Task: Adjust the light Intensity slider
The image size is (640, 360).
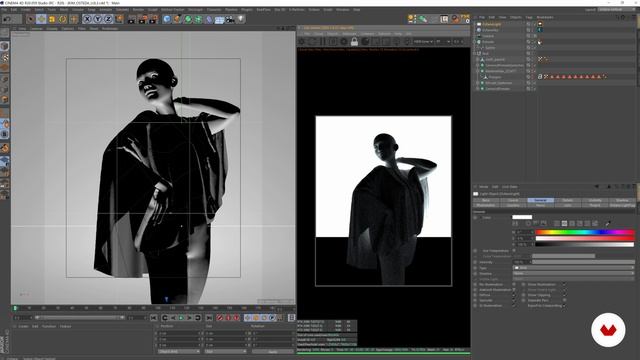Action: click(x=583, y=262)
